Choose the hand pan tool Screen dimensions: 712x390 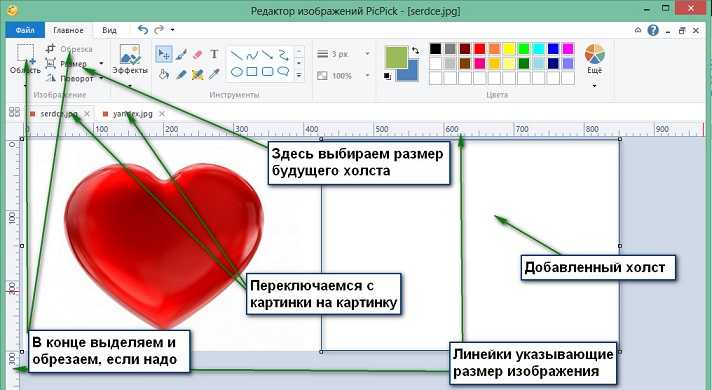[x=163, y=74]
